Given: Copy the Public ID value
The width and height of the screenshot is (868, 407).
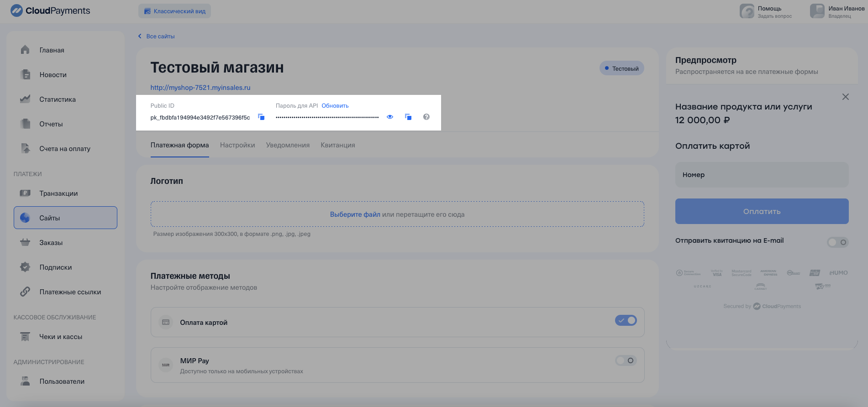Looking at the screenshot, I should 261,117.
